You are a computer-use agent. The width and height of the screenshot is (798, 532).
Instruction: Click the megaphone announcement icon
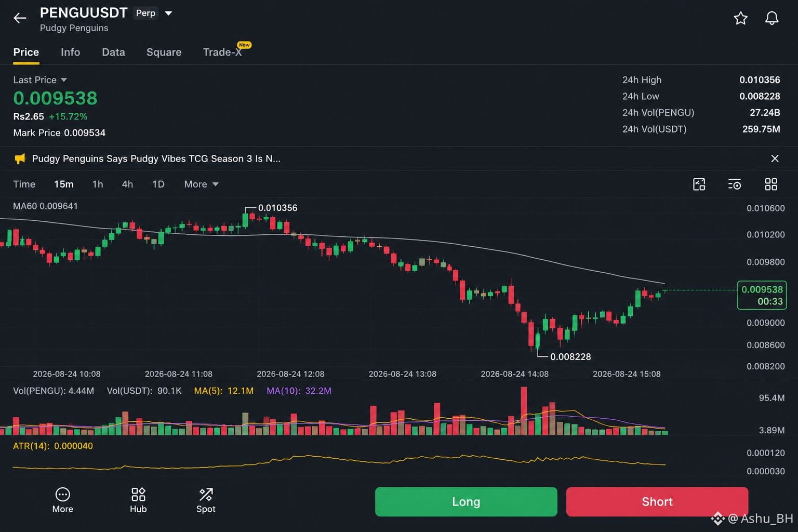pyautogui.click(x=20, y=158)
